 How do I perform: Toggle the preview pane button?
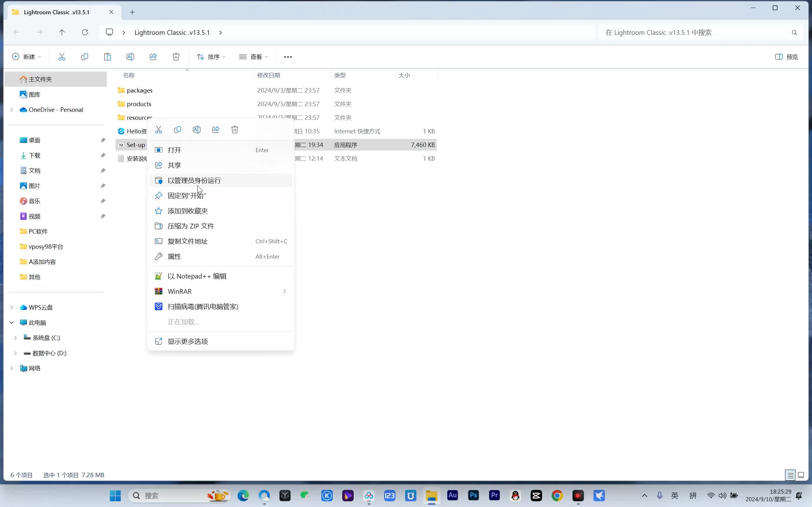pyautogui.click(x=786, y=57)
